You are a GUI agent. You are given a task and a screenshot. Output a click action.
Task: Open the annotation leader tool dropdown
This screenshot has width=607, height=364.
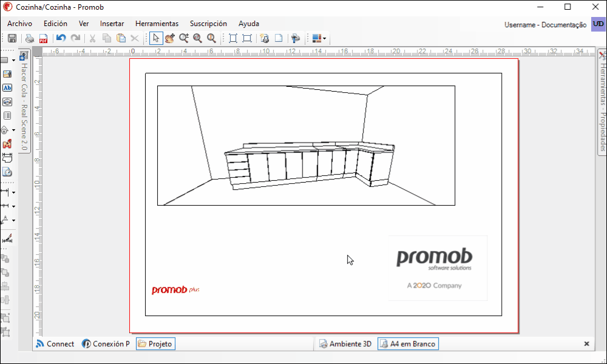tap(13, 220)
